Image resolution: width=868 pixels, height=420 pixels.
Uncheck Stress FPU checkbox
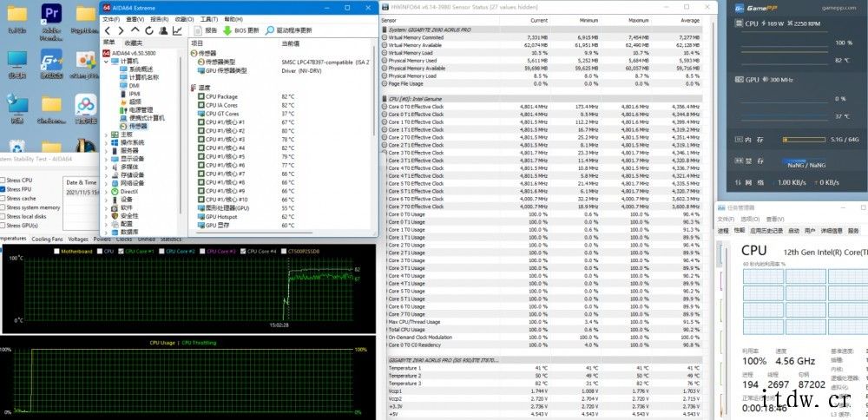3,189
